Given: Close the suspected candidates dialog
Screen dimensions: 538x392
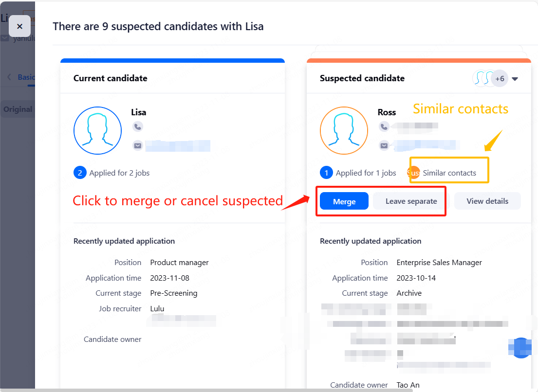Looking at the screenshot, I should coord(19,26).
